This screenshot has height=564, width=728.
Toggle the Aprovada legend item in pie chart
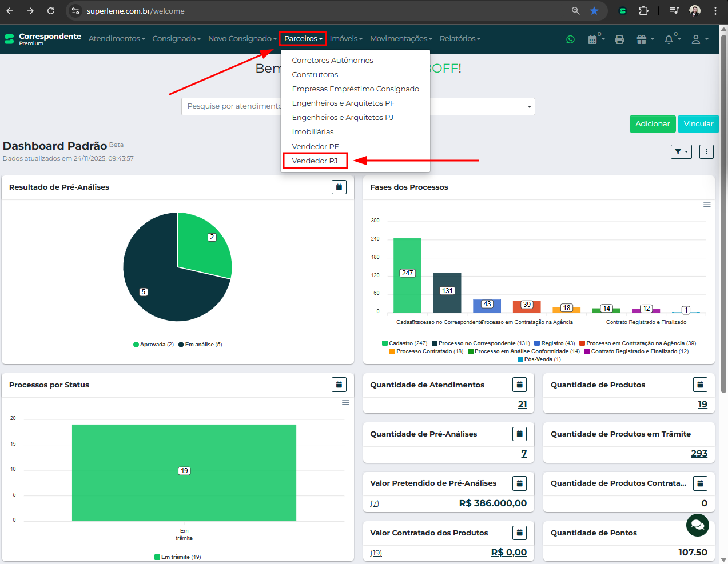153,345
